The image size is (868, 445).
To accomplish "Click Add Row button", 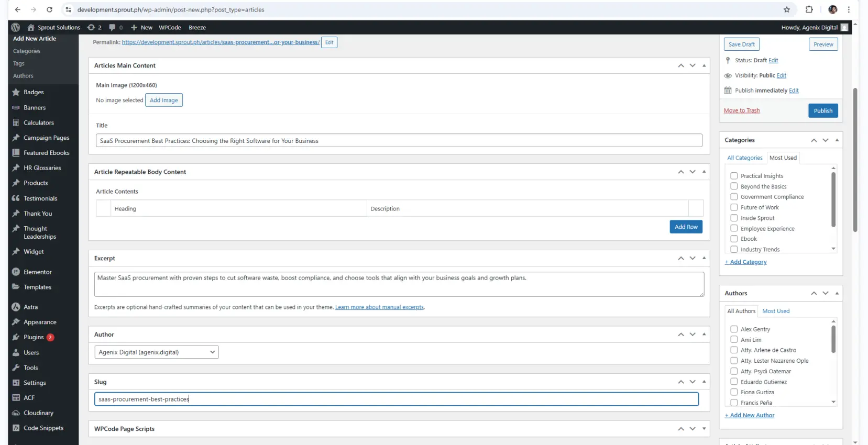I will tap(686, 227).
